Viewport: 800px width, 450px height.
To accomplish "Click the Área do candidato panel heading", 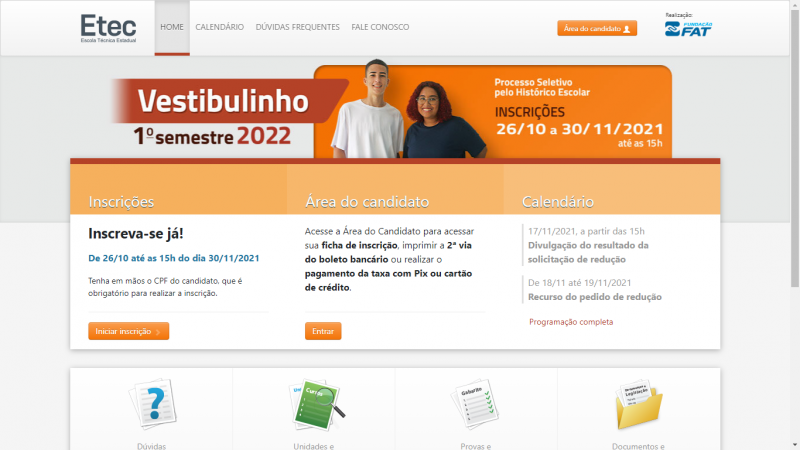I will (x=367, y=202).
